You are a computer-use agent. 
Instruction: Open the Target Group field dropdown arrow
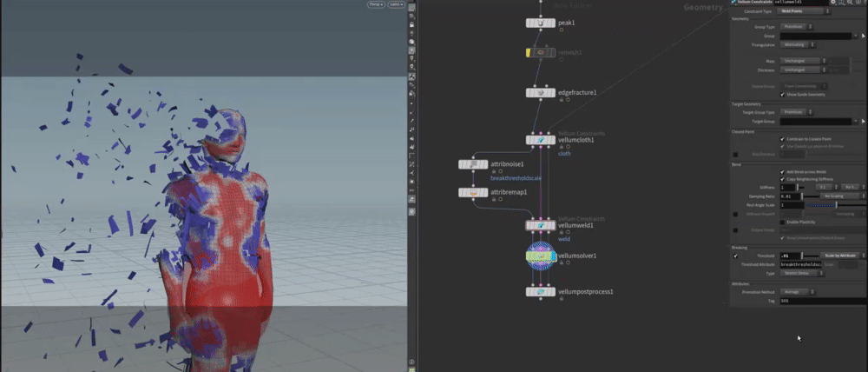(x=856, y=121)
